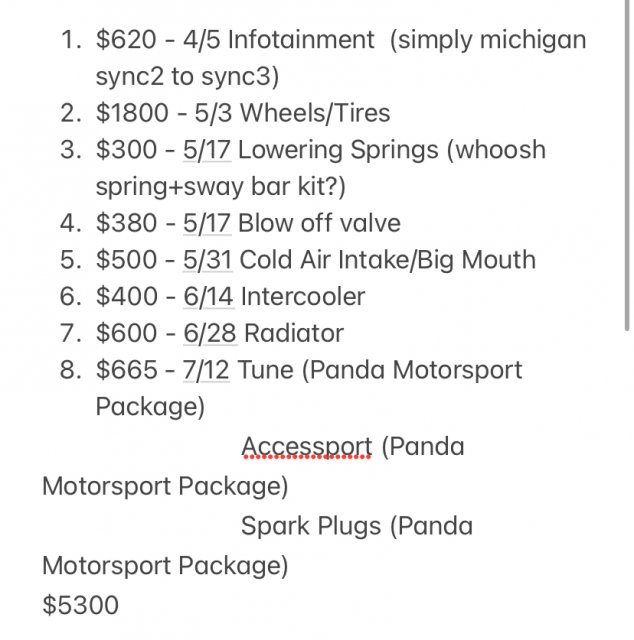
Task: Place cursor on the $5300 total line
Action: coord(80,604)
